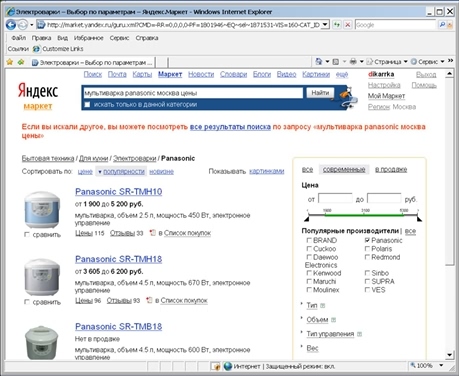The image size is (459, 376).
Task: Click the Объем help icon in filter panel
Action: click(x=333, y=320)
